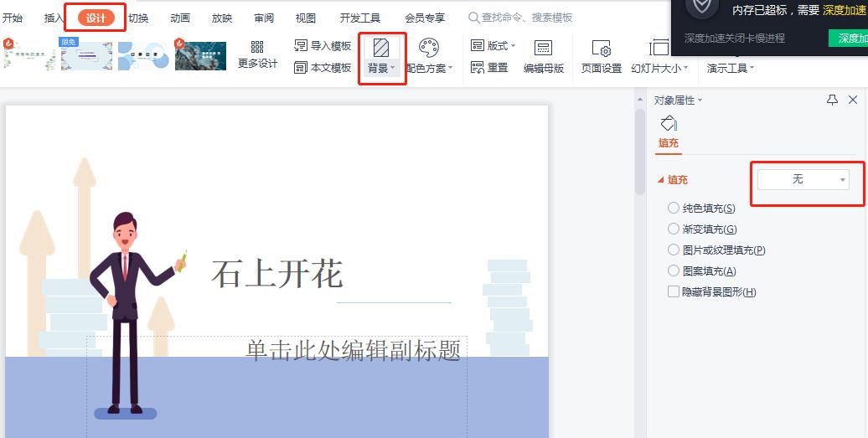Image resolution: width=868 pixels, height=438 pixels.
Task: Choose the fourth design template thumbnail
Action: point(200,55)
